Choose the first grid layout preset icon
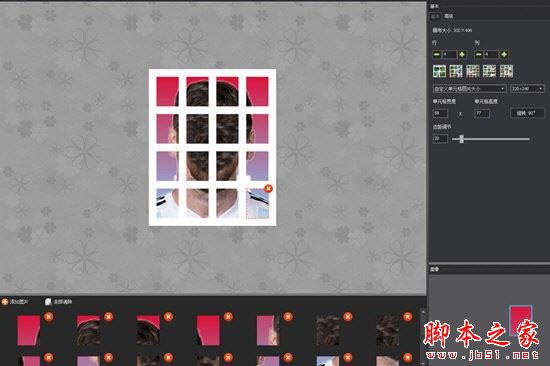Image resolution: width=550 pixels, height=366 pixels. click(439, 71)
